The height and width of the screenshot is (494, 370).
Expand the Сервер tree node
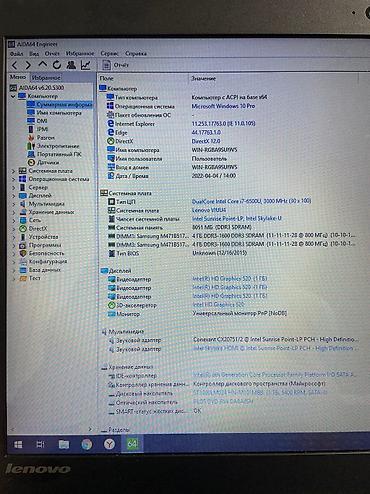pos(13,188)
